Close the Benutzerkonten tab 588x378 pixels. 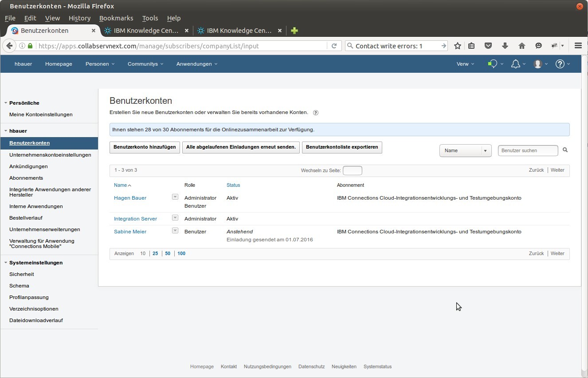coord(94,31)
